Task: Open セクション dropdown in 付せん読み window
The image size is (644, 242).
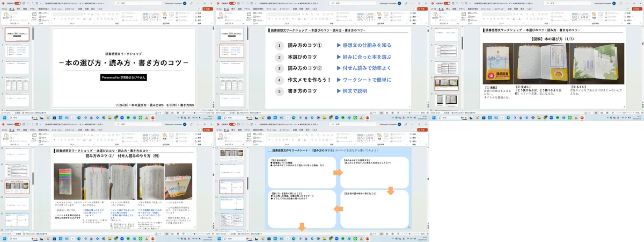Action: pos(44,141)
